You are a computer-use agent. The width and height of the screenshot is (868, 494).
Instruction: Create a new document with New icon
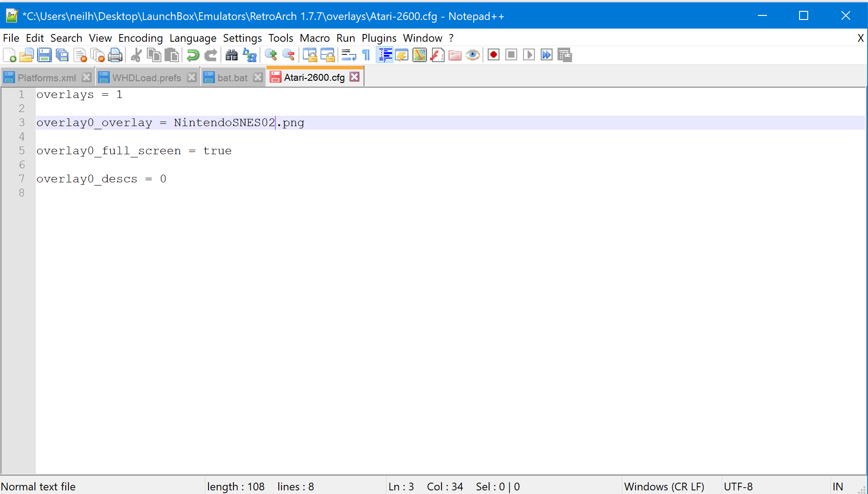click(x=10, y=55)
